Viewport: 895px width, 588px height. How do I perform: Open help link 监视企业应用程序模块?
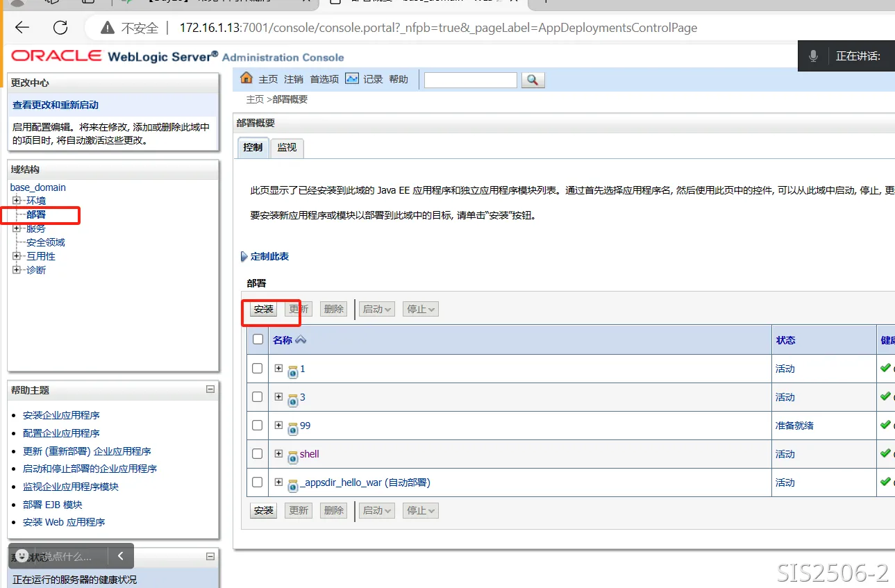pos(71,487)
